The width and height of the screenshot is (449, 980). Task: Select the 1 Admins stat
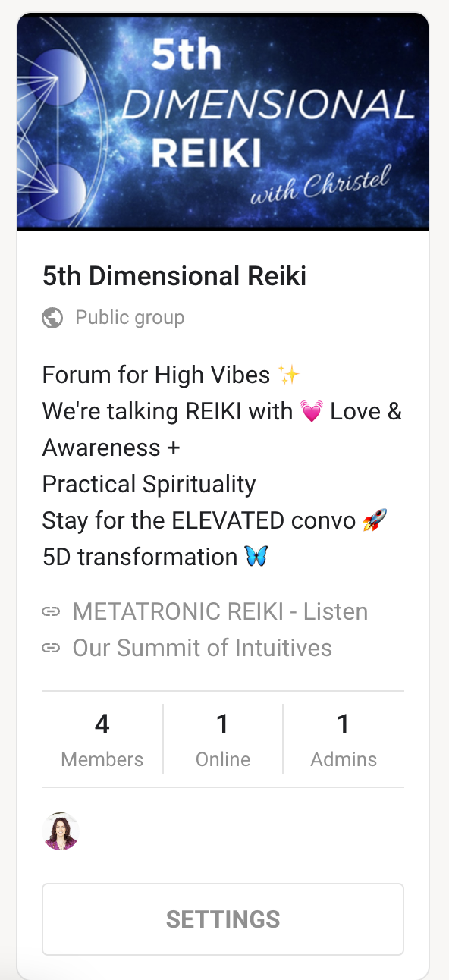pos(344,739)
